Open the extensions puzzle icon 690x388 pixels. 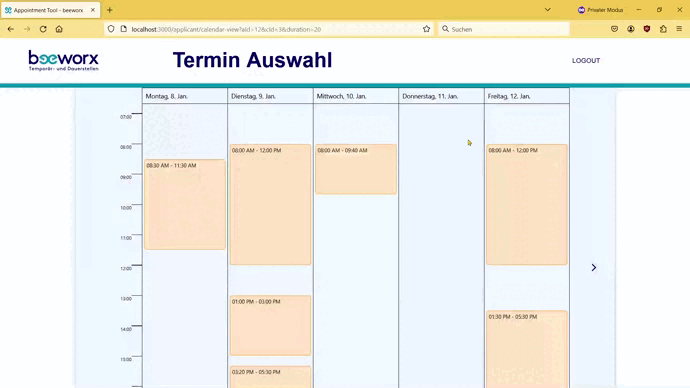[663, 29]
